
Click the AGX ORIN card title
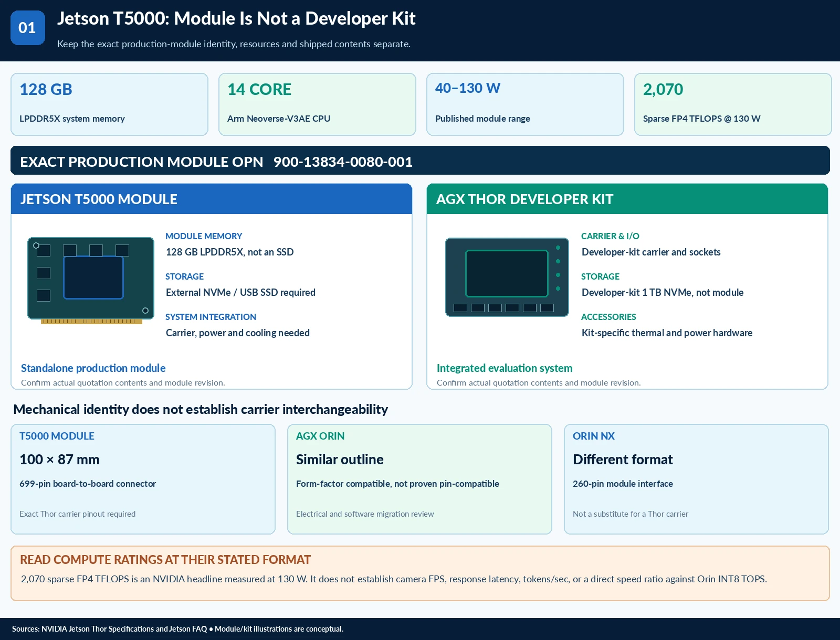pyautogui.click(x=320, y=436)
